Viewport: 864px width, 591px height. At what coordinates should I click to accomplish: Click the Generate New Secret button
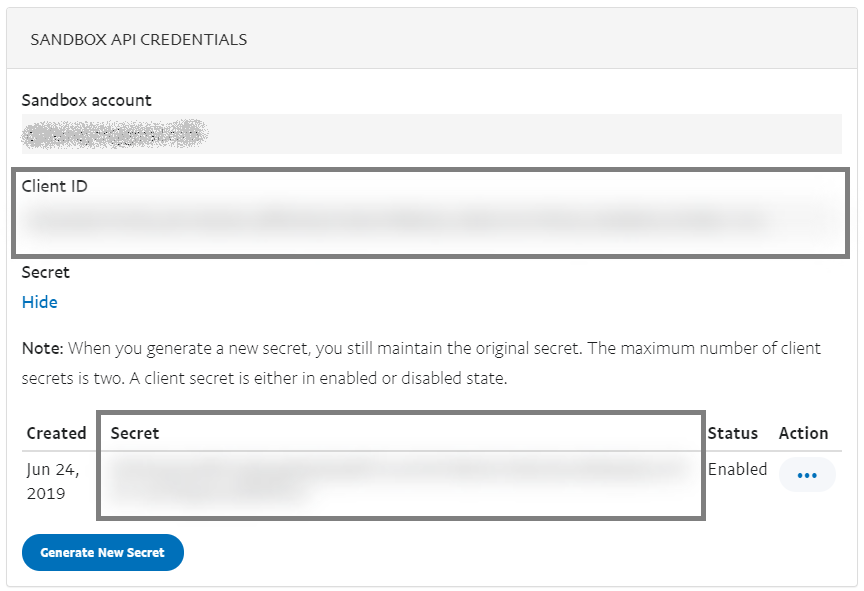tap(102, 552)
